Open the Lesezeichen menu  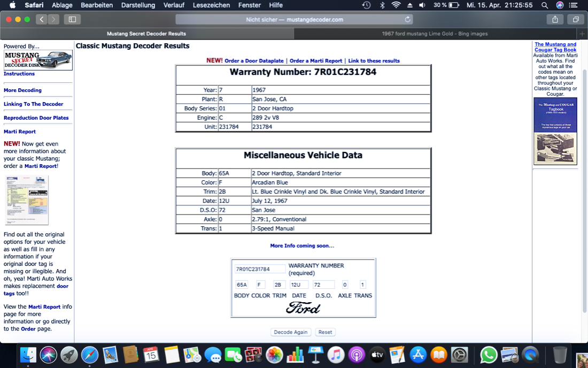(211, 5)
